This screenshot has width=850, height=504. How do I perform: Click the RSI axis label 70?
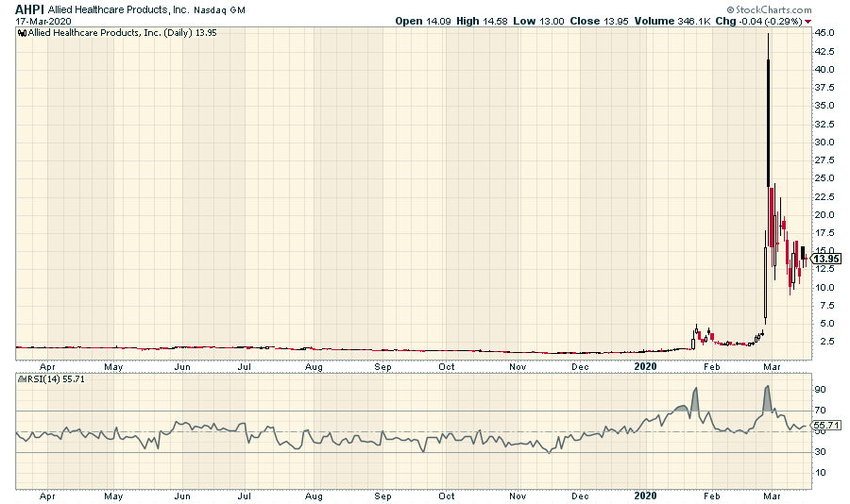(x=820, y=411)
